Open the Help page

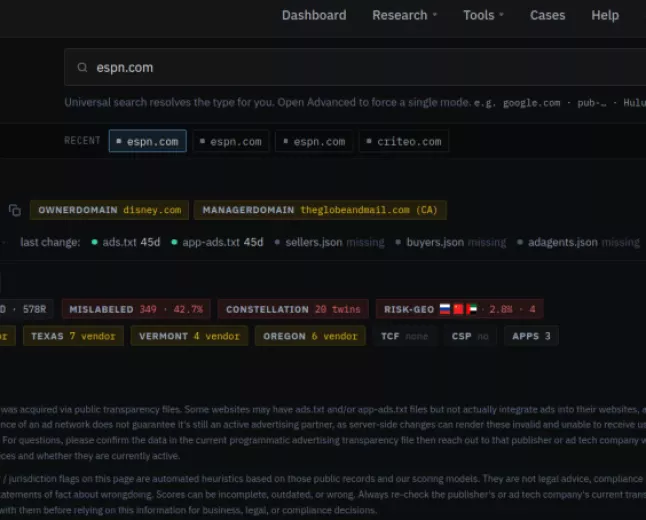pyautogui.click(x=605, y=15)
